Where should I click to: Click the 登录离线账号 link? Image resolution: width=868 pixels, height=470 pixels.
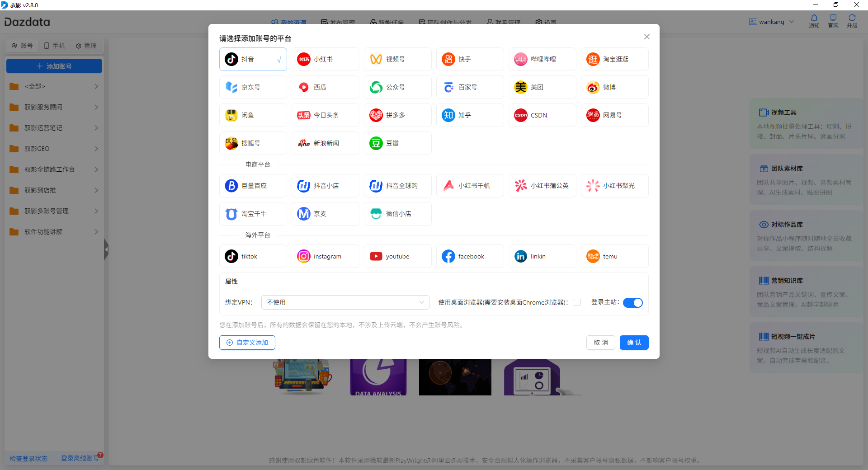80,458
